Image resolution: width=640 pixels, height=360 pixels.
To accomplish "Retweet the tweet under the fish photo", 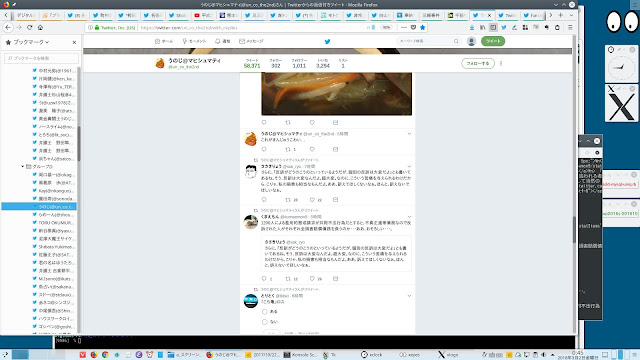I will click(288, 122).
